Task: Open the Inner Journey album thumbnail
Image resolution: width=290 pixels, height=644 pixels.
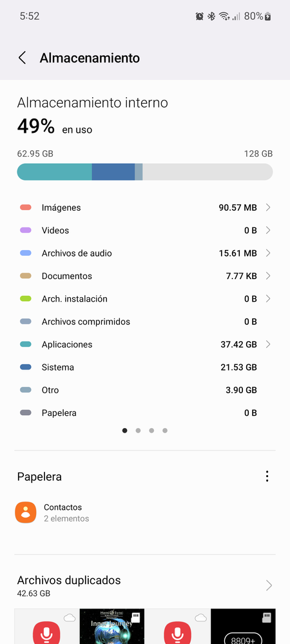Action: pos(111,627)
